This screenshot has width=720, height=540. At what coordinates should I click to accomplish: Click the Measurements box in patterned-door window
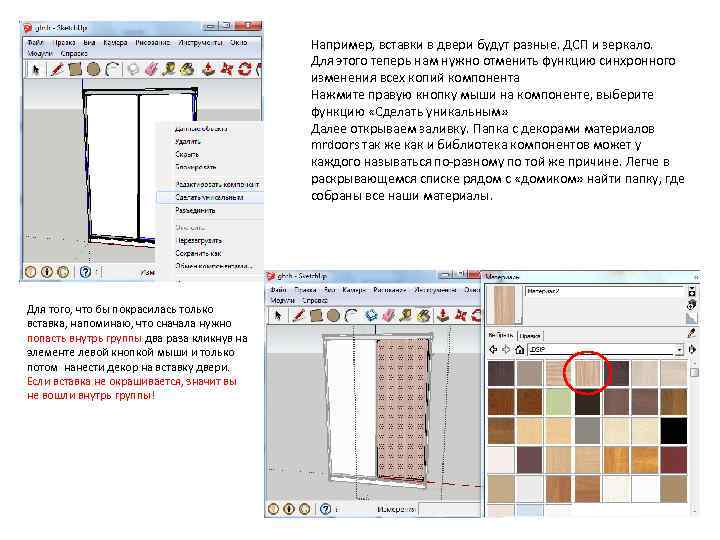click(x=449, y=509)
